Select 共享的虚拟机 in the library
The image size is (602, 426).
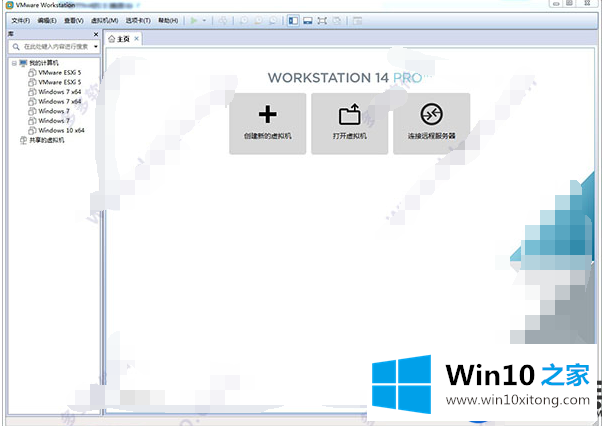pos(47,140)
